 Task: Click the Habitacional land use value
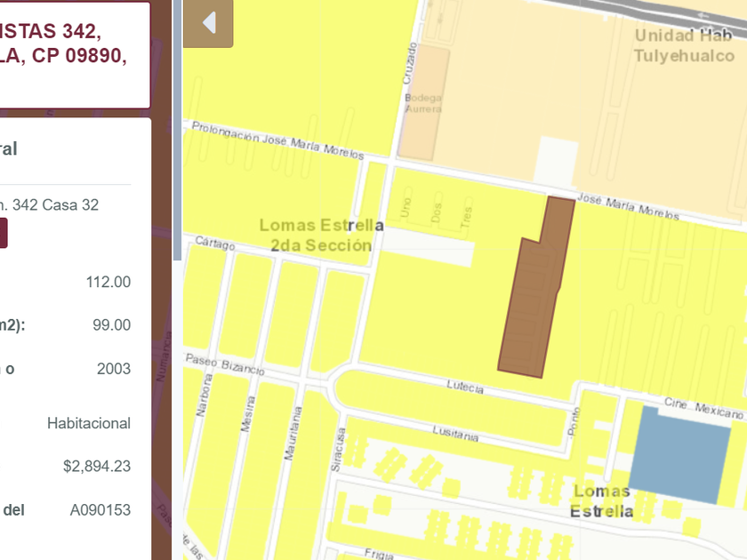click(x=88, y=423)
